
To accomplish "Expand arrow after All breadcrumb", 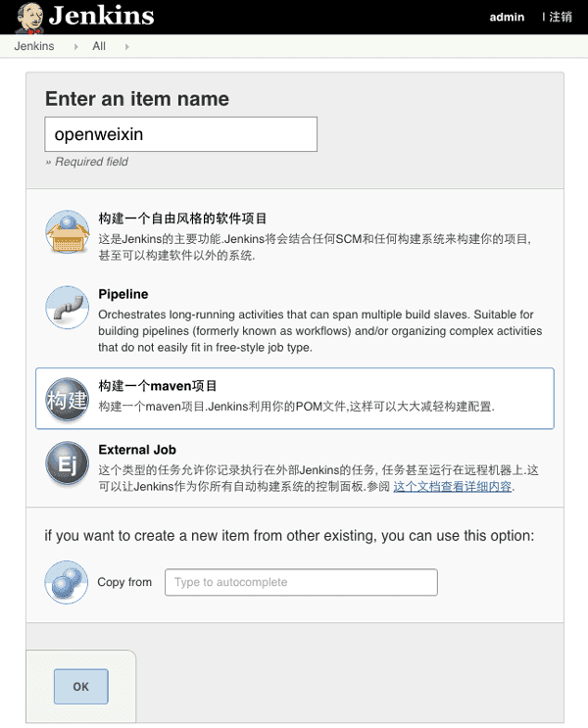I will [x=126, y=47].
